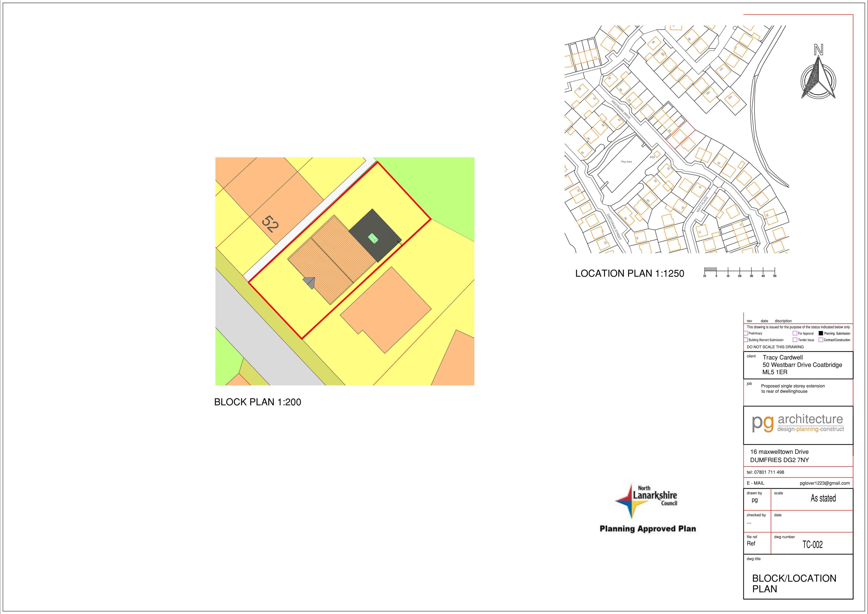Click the dark grey proposed extension block
Image resolution: width=868 pixels, height=614 pixels.
pyautogui.click(x=375, y=235)
